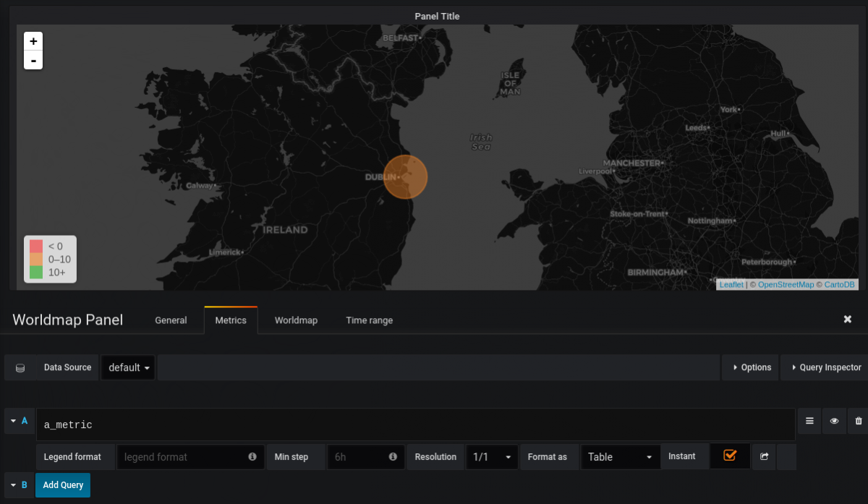Click the map zoom-in plus icon
868x504 pixels.
point(33,40)
